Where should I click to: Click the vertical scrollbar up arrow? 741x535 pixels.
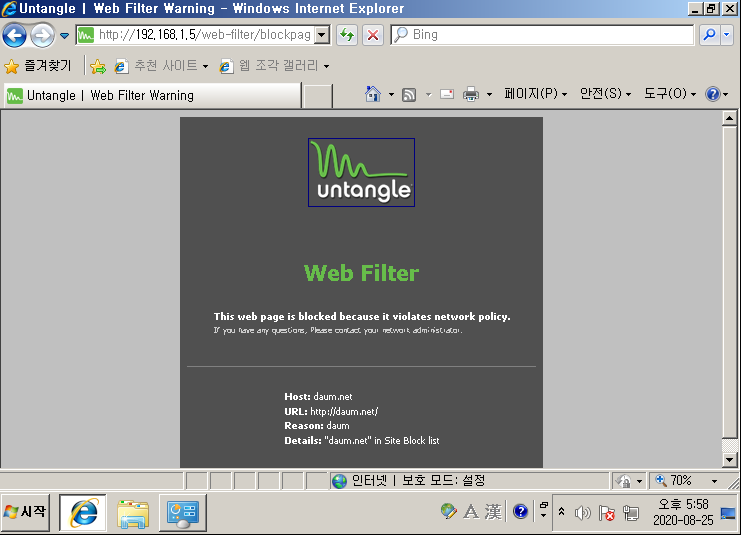coord(729,118)
